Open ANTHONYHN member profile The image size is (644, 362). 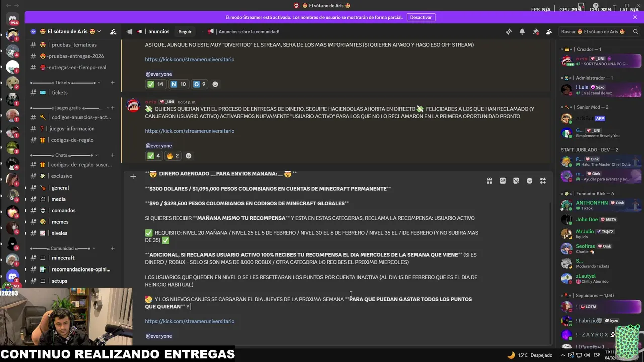click(600, 205)
